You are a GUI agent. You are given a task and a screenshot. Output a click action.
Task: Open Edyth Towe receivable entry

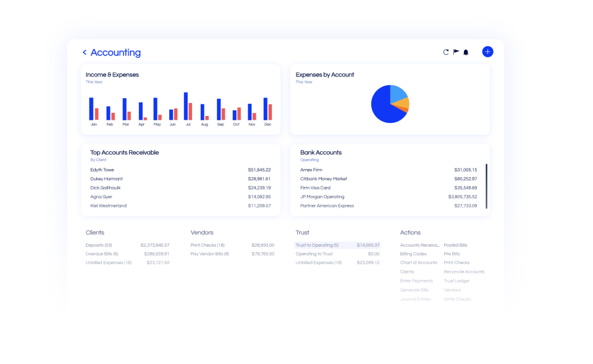click(103, 170)
